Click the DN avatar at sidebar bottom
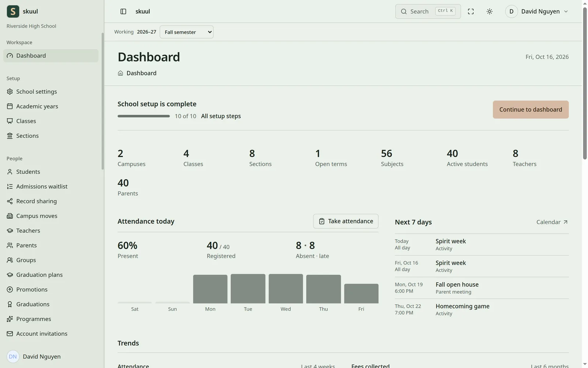Screen dimensions: 588x368 click(x=13, y=357)
